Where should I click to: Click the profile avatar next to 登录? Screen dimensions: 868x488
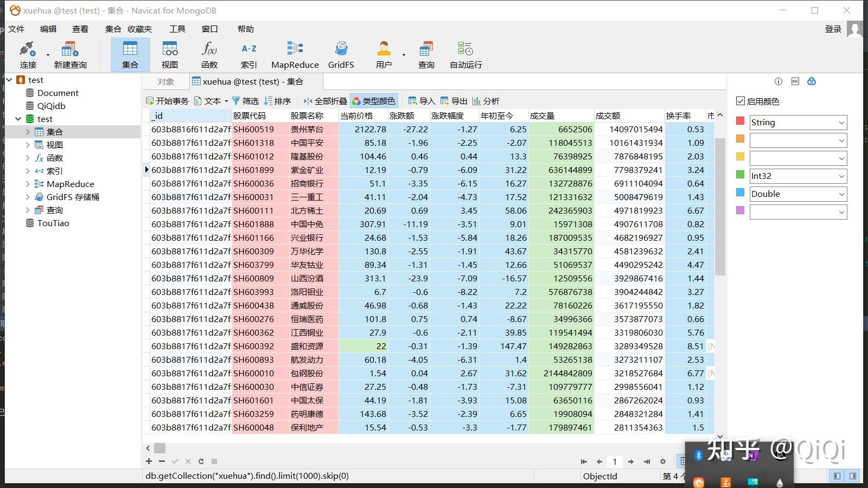click(854, 29)
